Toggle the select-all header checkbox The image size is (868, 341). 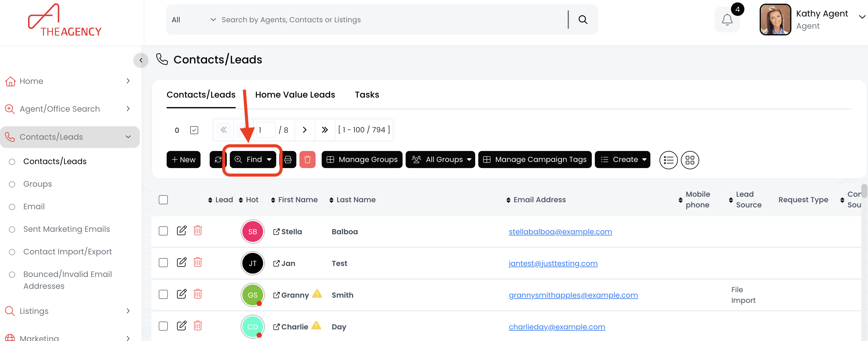click(x=163, y=200)
